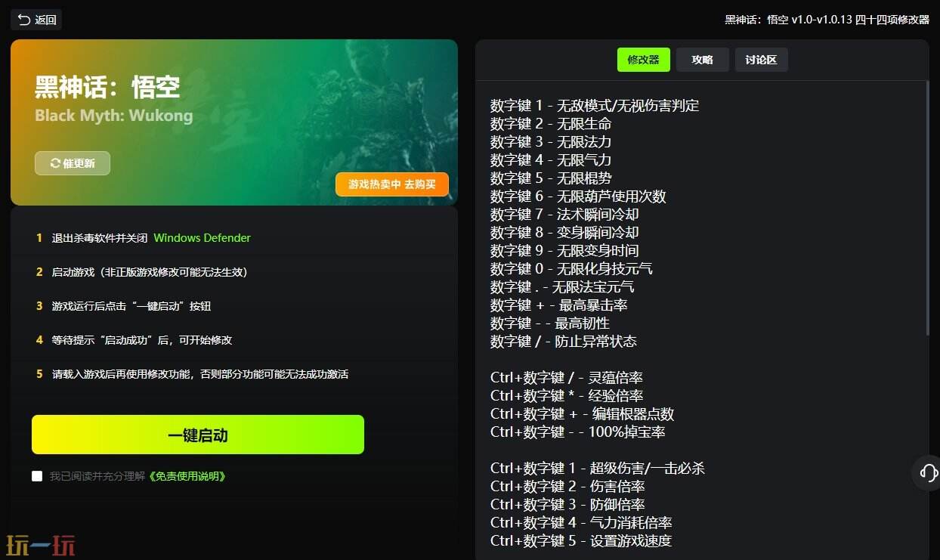The image size is (940, 560).
Task: Click 数字键 9 - 无限变身时间 line
Action: [564, 251]
